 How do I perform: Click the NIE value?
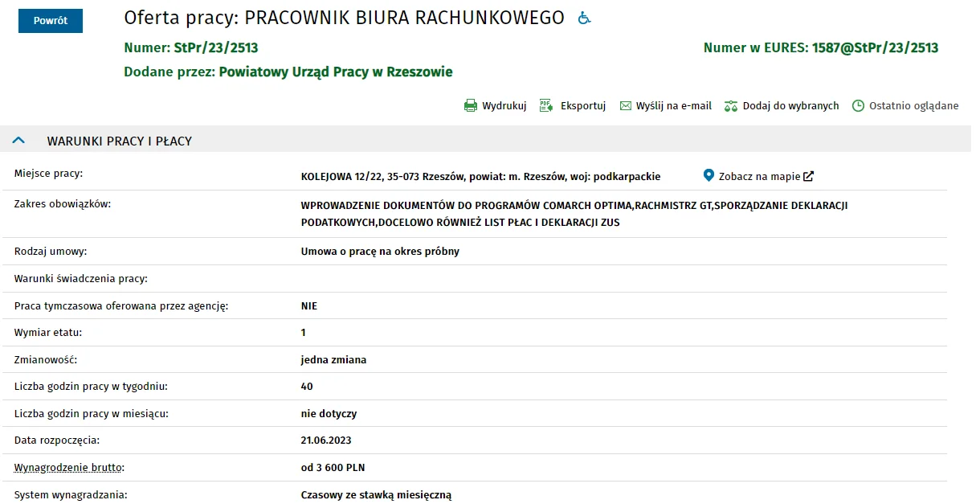tap(309, 306)
